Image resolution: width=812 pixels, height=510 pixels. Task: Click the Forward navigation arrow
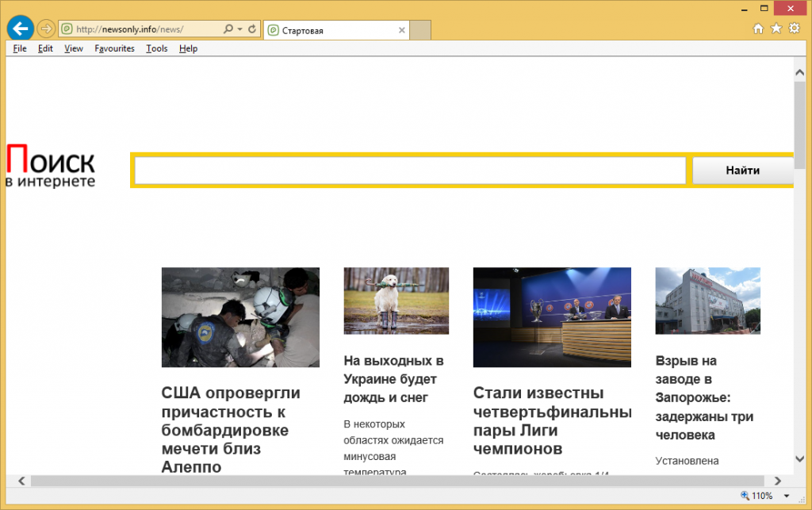(46, 29)
